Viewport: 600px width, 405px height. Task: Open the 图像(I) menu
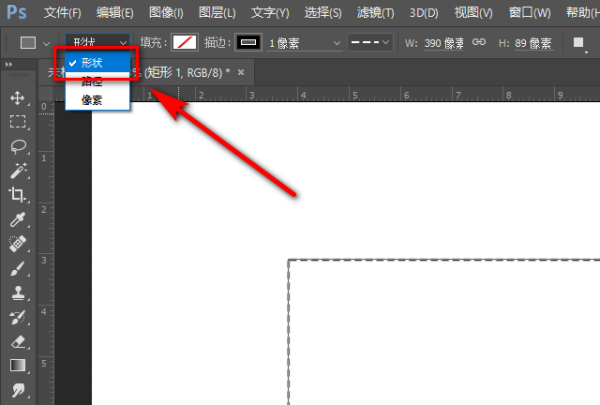[x=166, y=13]
